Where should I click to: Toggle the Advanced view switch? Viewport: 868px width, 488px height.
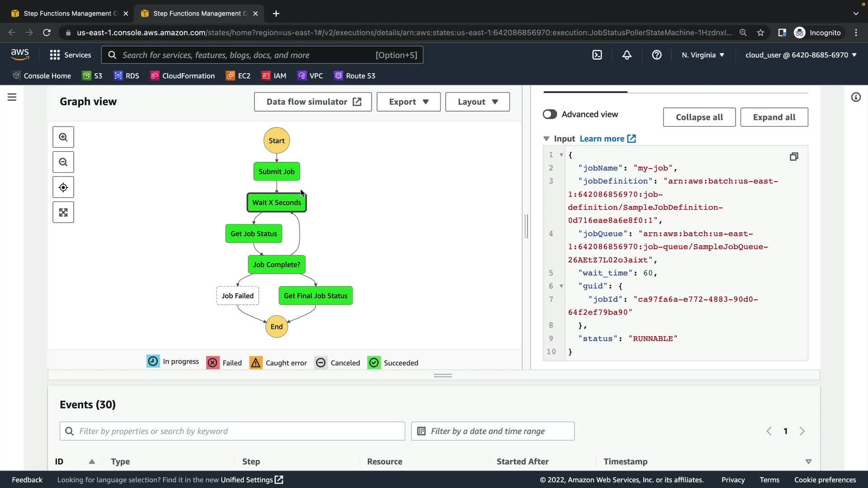click(550, 114)
